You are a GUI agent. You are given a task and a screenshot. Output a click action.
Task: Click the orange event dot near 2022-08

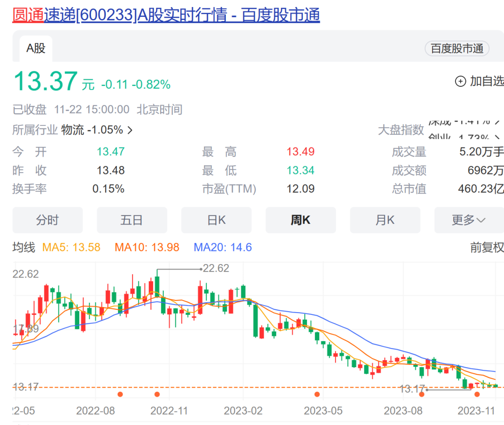click(x=120, y=394)
